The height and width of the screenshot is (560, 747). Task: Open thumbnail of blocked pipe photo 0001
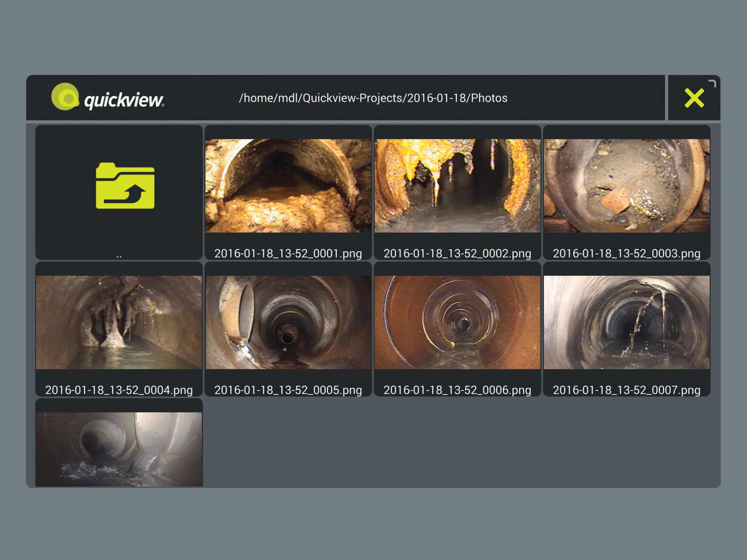(x=288, y=186)
